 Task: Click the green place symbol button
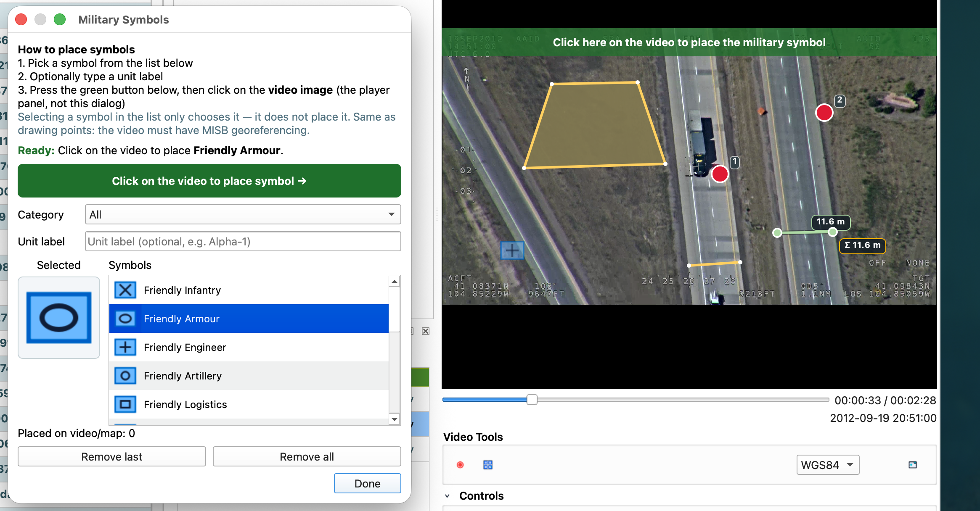point(209,181)
